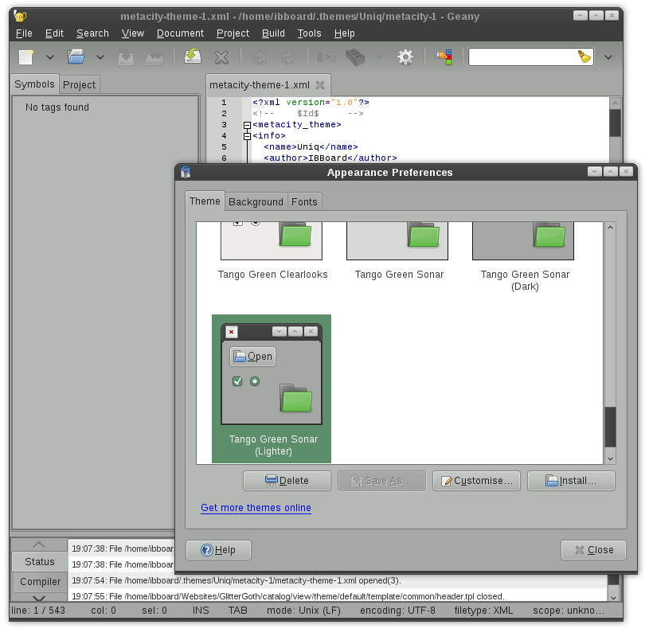Click the Help button in Appearance Preferences
The width and height of the screenshot is (649, 644).
(218, 549)
